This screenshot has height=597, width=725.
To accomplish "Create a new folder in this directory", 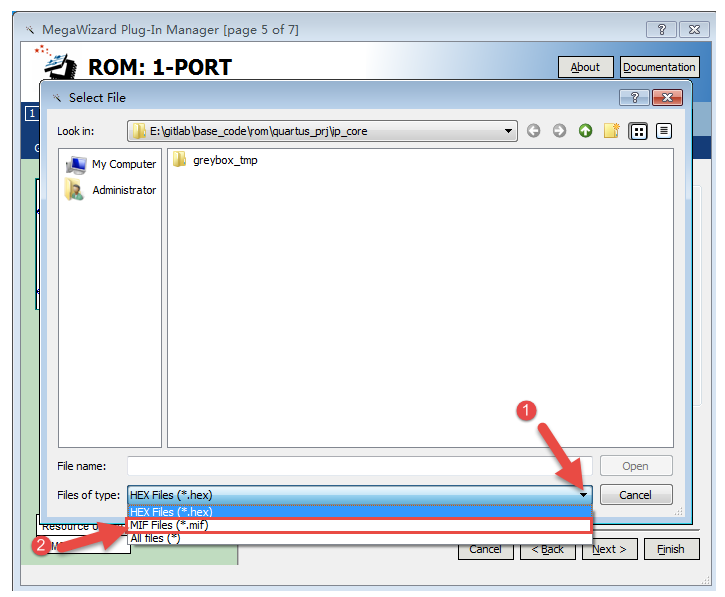I will click(611, 131).
